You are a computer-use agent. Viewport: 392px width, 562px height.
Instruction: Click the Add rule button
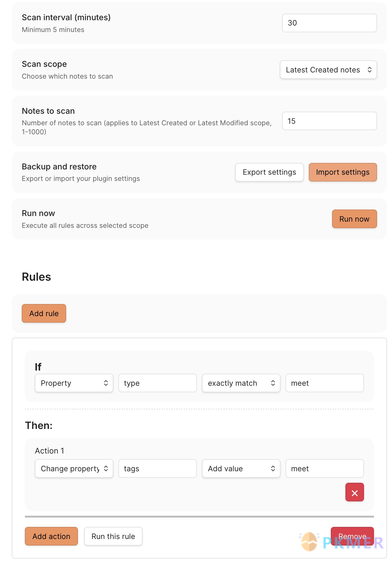coord(44,313)
